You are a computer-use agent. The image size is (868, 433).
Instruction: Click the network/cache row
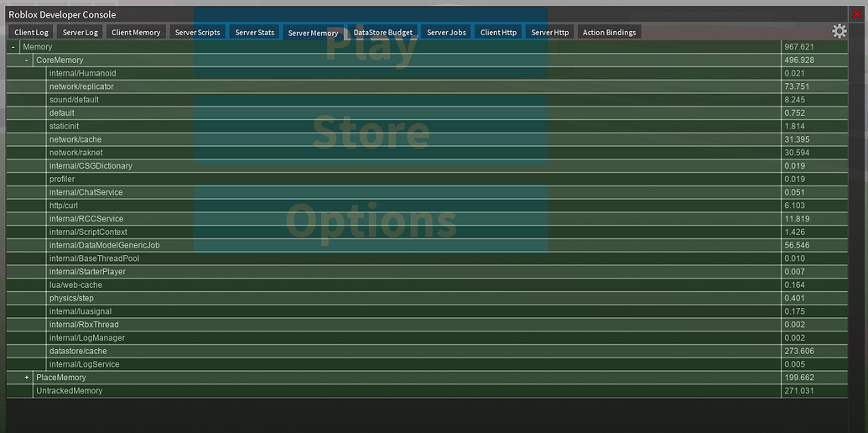point(427,139)
